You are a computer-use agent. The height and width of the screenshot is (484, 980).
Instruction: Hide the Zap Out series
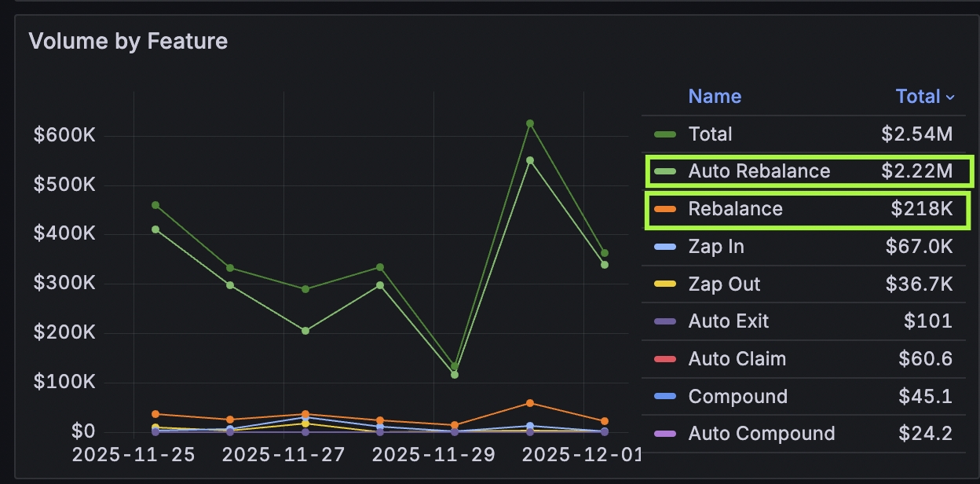(724, 284)
